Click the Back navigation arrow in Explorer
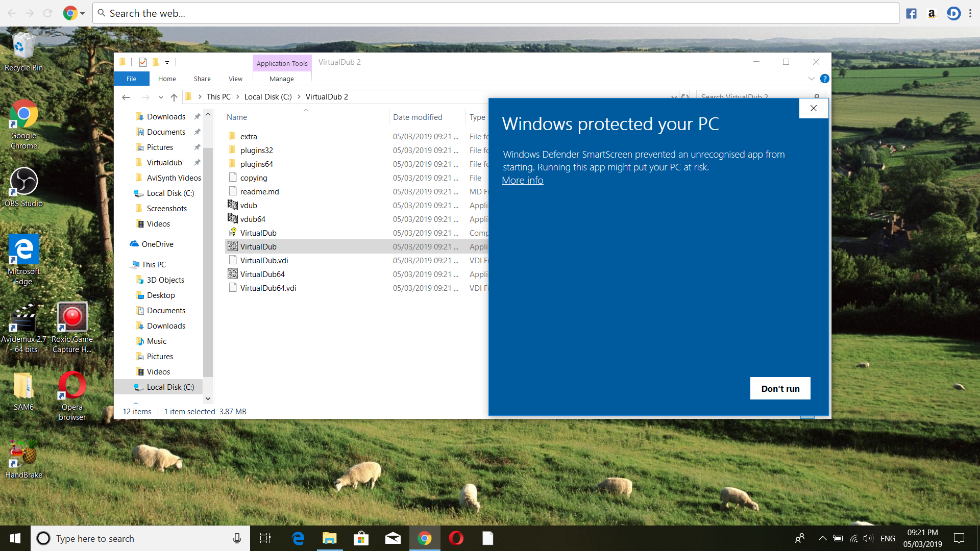 (x=126, y=97)
